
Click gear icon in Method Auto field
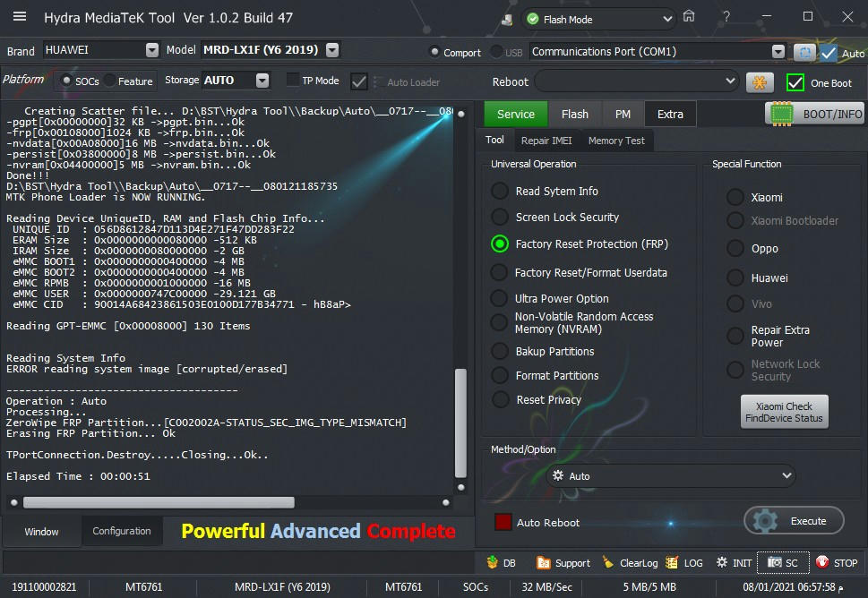[x=558, y=475]
